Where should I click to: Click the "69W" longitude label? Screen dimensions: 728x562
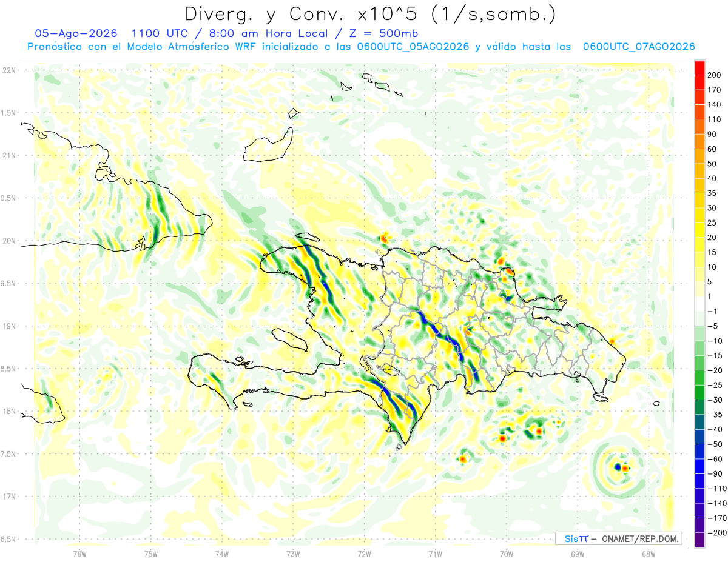578,554
